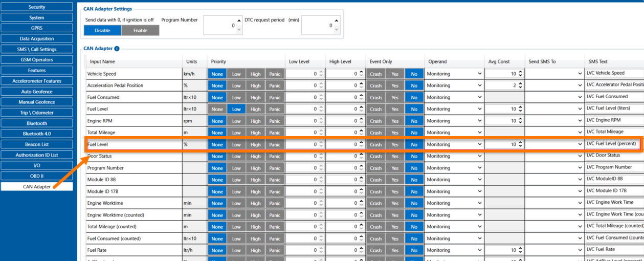This screenshot has width=644, height=261.
Task: Enable the send data with 0 option
Action: [x=140, y=31]
